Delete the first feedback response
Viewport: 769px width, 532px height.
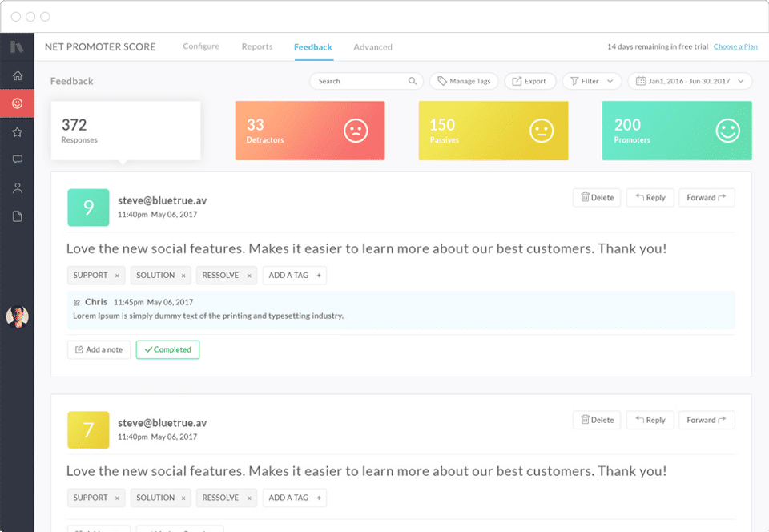pos(597,197)
